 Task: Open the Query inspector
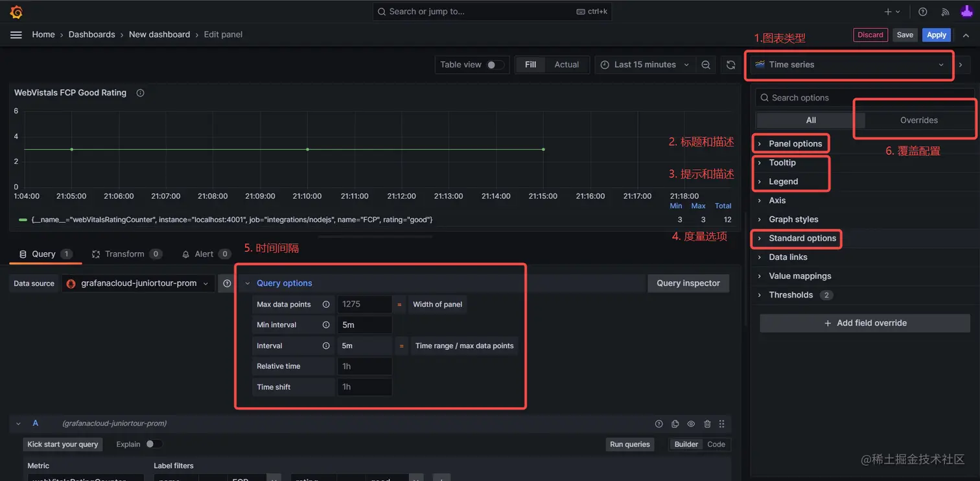pos(688,283)
